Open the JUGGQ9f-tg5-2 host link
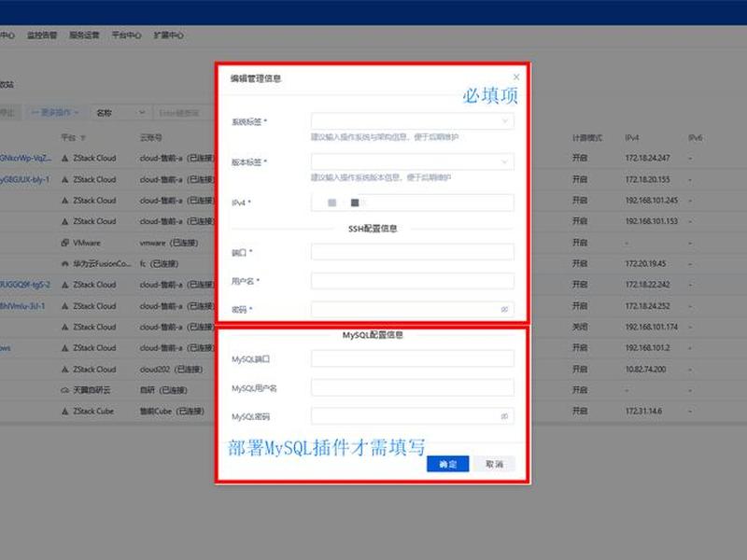This screenshot has width=747, height=560. tap(25, 285)
